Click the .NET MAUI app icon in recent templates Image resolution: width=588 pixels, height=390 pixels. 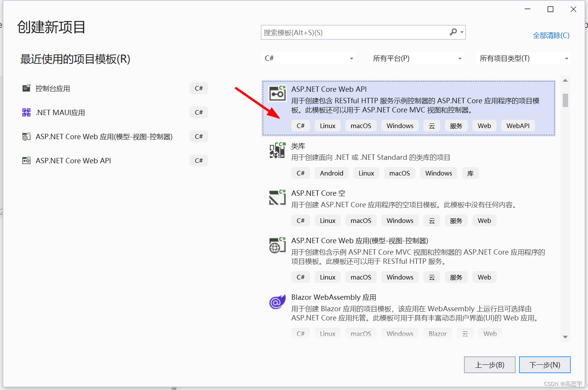pyautogui.click(x=26, y=112)
